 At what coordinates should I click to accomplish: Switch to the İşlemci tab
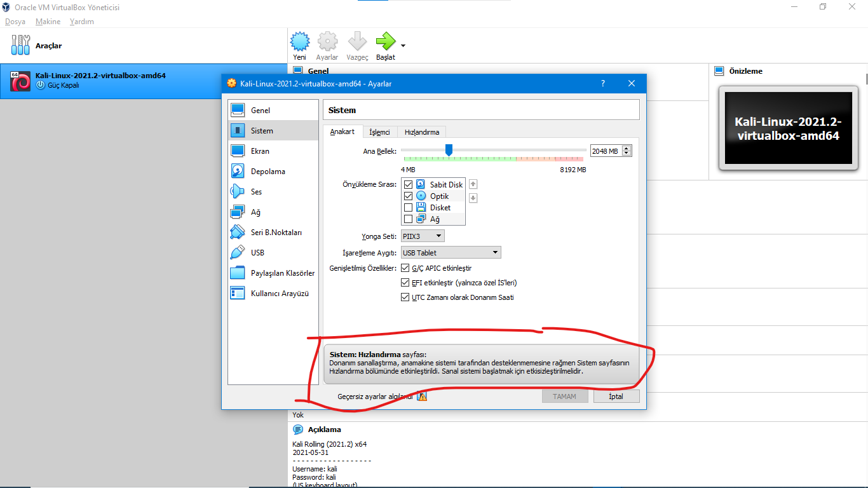379,132
